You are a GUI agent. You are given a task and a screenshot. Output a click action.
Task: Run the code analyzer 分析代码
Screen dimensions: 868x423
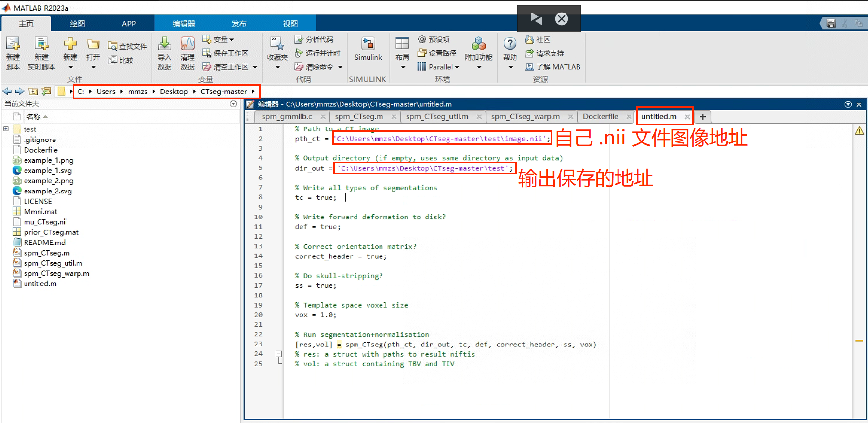[x=314, y=39]
